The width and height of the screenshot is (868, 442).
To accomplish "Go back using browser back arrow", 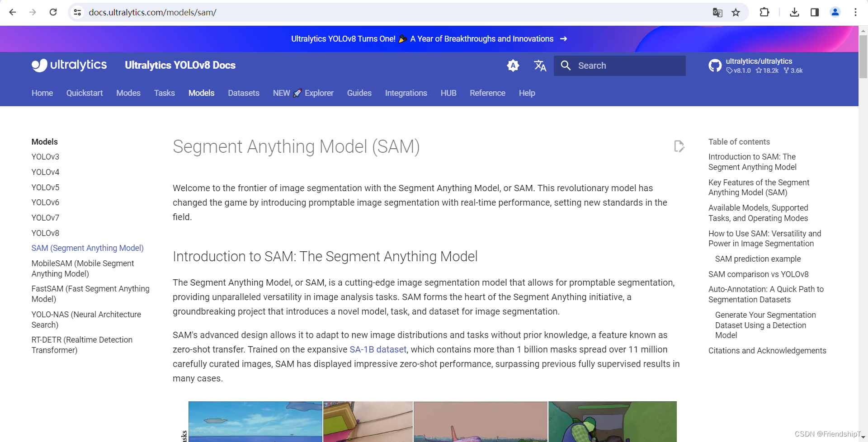I will 13,12.
